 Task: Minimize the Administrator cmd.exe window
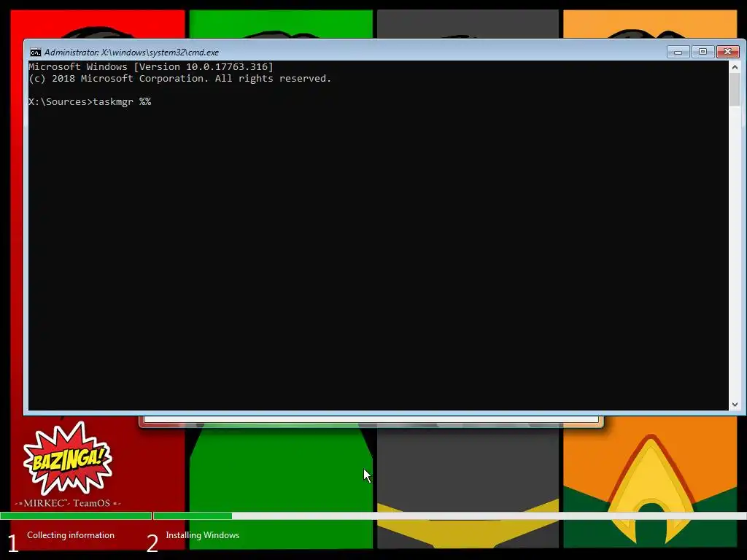678,52
